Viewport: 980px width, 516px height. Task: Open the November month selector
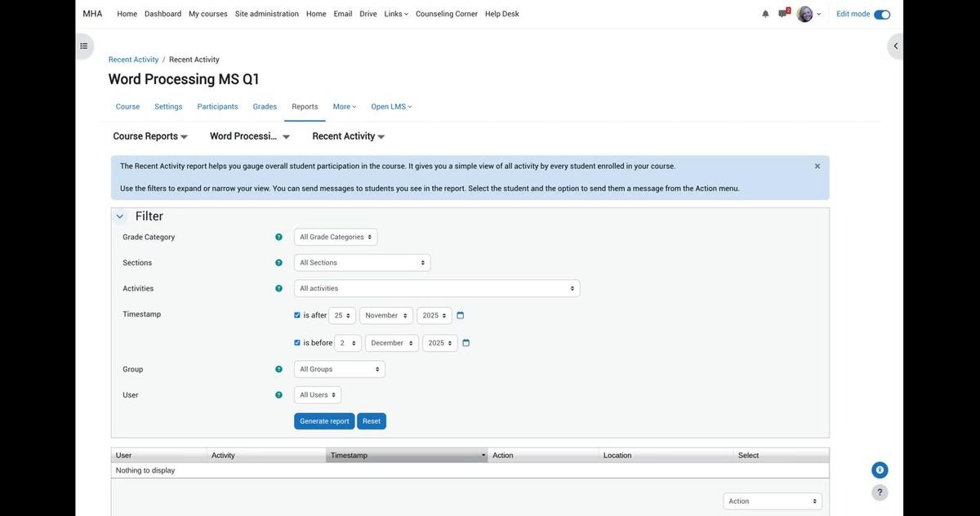pyautogui.click(x=385, y=314)
